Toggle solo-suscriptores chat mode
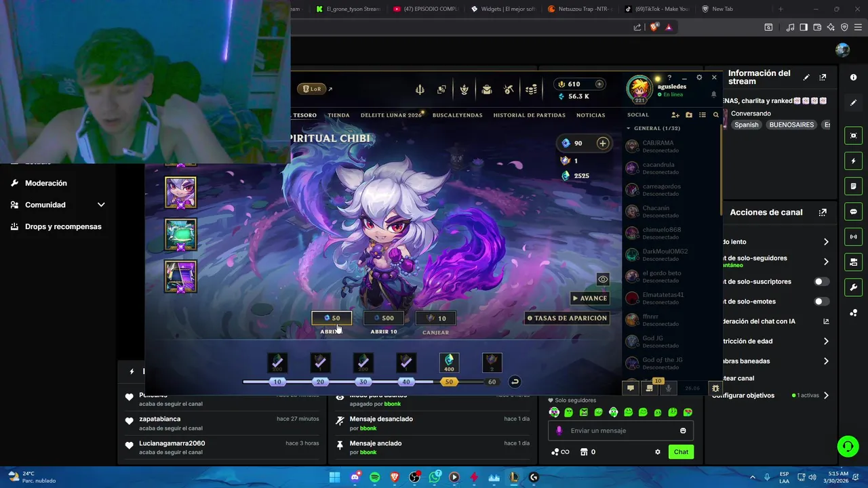 821,281
